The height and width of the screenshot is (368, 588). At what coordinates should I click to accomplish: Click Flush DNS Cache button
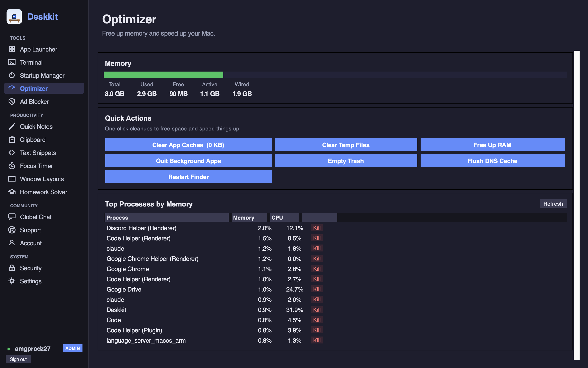492,161
